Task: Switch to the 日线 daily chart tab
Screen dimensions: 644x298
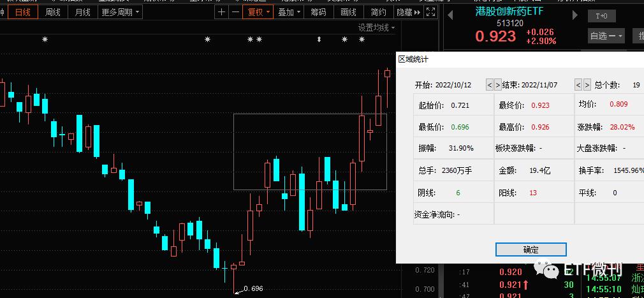Action: pyautogui.click(x=22, y=12)
